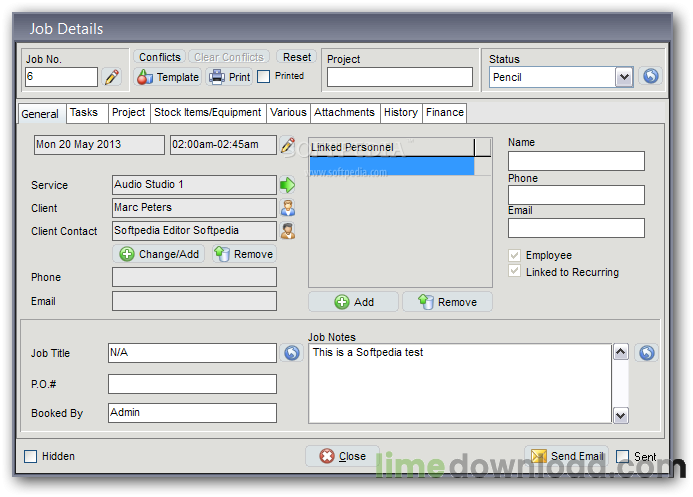Click the blue reset icon beside Job Notes
This screenshot has height=497, width=693.
tap(647, 353)
